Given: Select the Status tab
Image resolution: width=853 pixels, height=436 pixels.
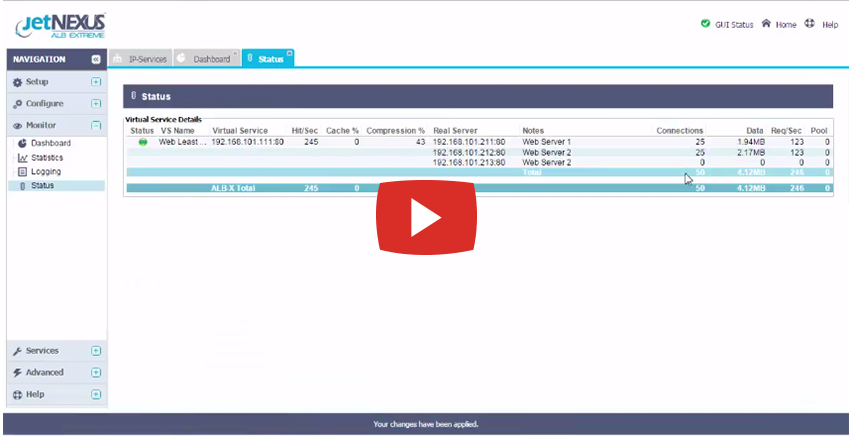Looking at the screenshot, I should pos(268,58).
